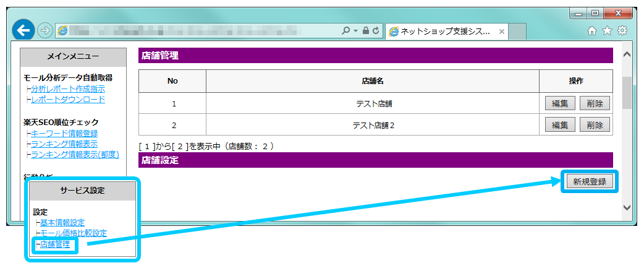This screenshot has width=644, height=268.
Task: Open レポートダウンロード link
Action: (68, 99)
